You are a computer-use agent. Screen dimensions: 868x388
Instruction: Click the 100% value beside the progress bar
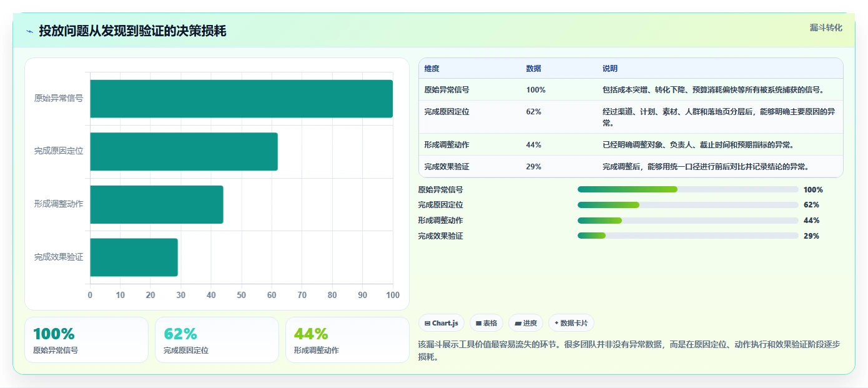[x=813, y=190]
